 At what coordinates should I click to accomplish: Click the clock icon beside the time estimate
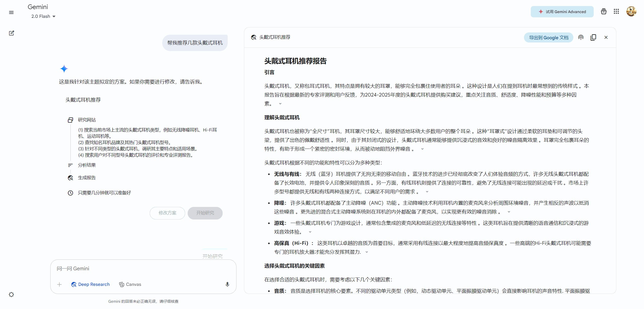(x=70, y=193)
